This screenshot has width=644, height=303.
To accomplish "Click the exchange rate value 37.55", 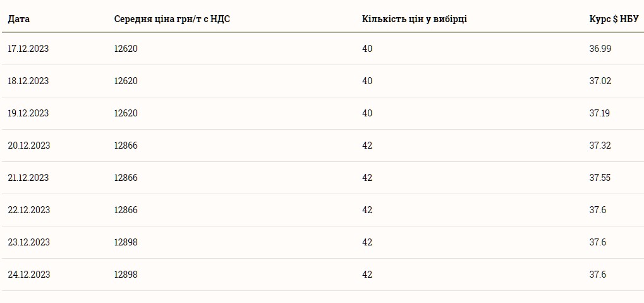I will coord(600,178).
